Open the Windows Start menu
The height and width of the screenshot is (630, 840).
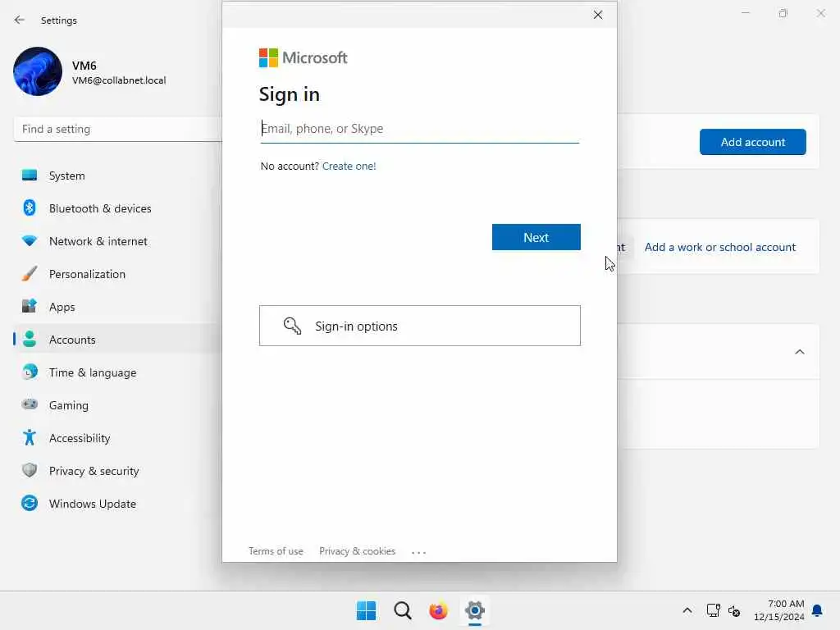pyautogui.click(x=367, y=610)
